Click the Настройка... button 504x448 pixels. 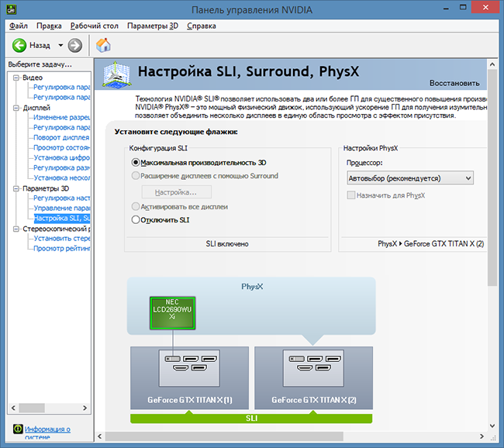[x=177, y=192]
